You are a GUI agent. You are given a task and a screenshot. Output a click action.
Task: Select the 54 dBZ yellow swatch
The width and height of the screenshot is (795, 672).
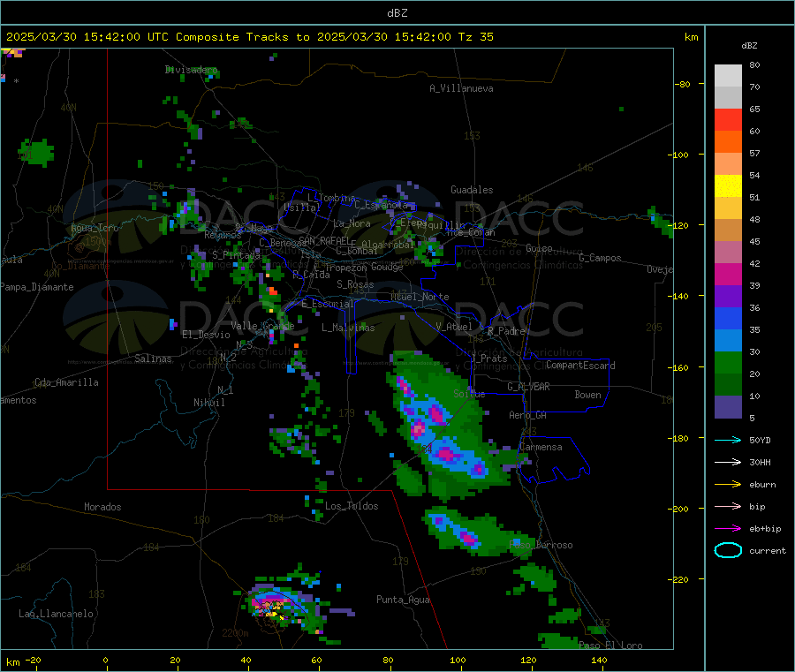point(728,186)
